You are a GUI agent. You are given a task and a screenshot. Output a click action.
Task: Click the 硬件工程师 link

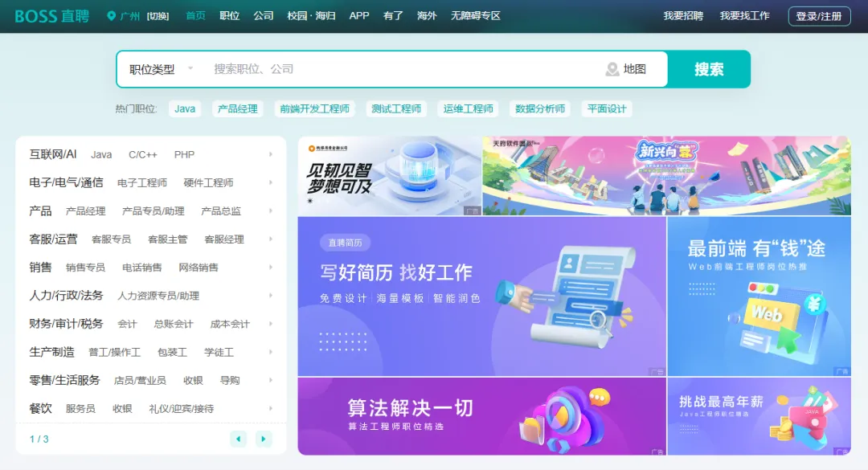coord(208,182)
